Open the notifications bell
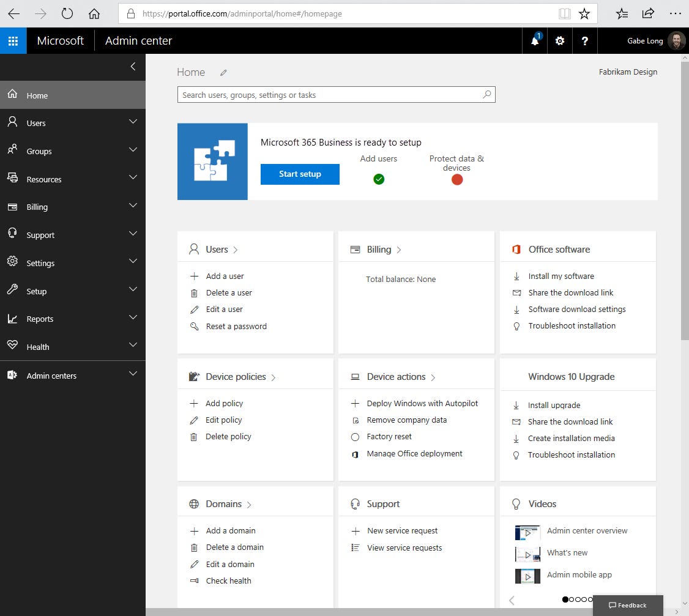 (534, 40)
